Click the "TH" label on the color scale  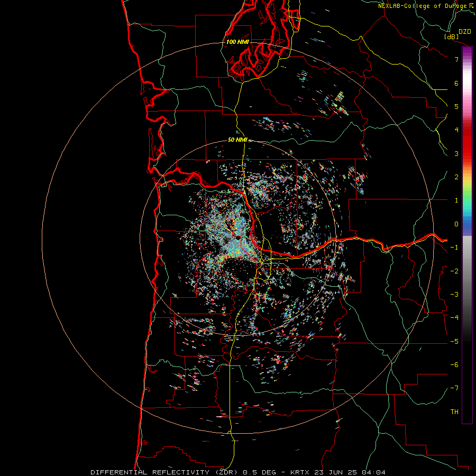click(454, 412)
